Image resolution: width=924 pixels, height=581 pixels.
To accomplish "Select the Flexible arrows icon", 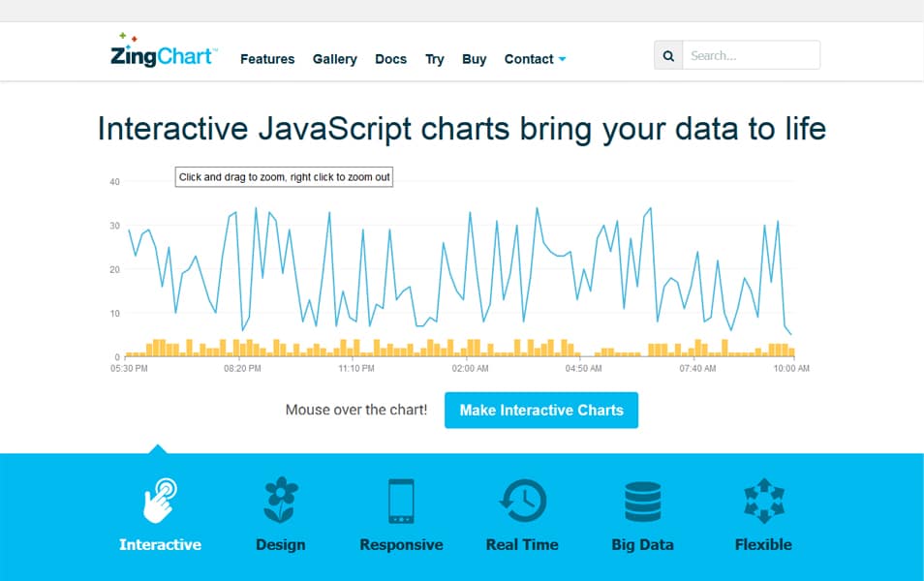I will pyautogui.click(x=764, y=501).
